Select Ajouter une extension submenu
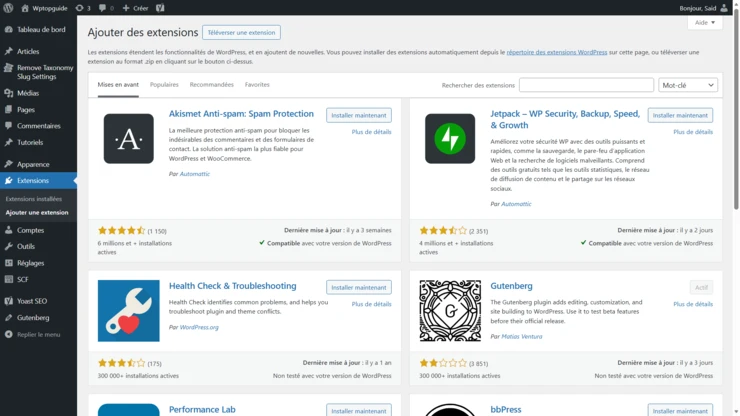The width and height of the screenshot is (740, 416). [37, 212]
